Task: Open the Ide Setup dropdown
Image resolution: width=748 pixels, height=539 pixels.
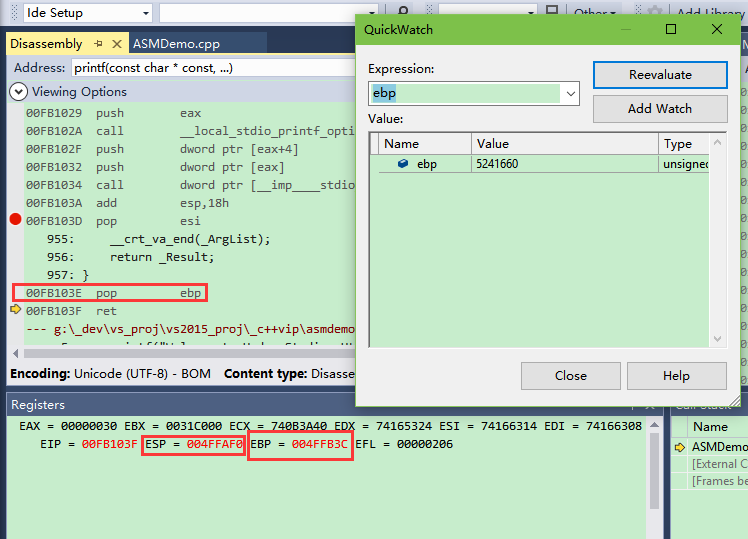Action: [145, 13]
